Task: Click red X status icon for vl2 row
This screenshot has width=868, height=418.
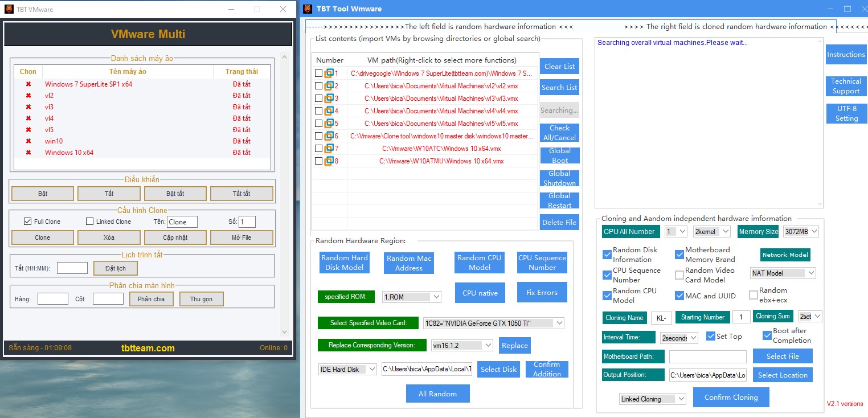Action: click(28, 96)
